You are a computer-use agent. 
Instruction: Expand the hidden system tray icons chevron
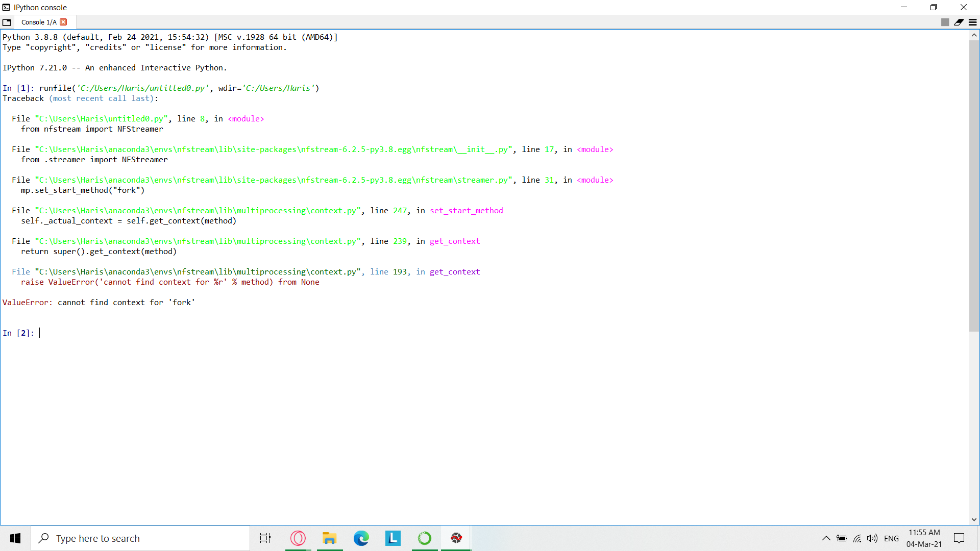click(x=826, y=538)
